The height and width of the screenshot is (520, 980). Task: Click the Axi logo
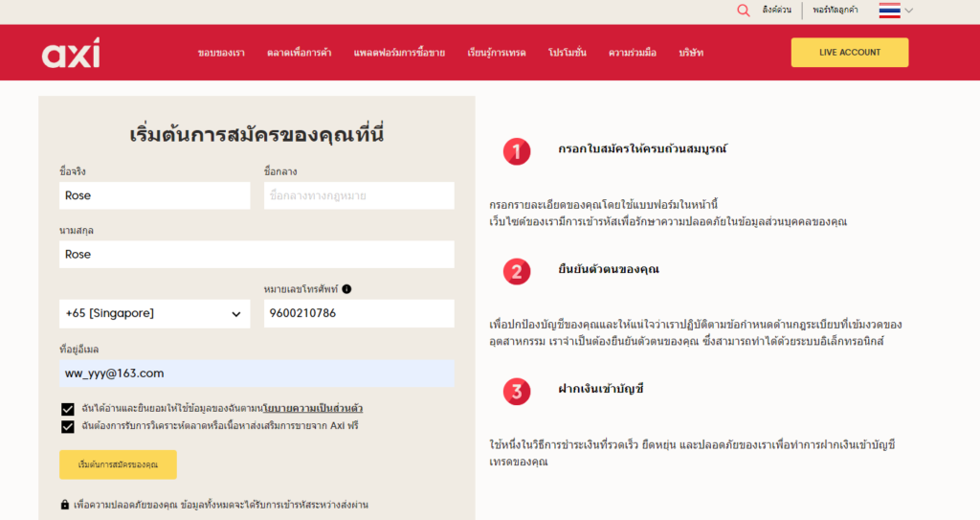point(71,53)
